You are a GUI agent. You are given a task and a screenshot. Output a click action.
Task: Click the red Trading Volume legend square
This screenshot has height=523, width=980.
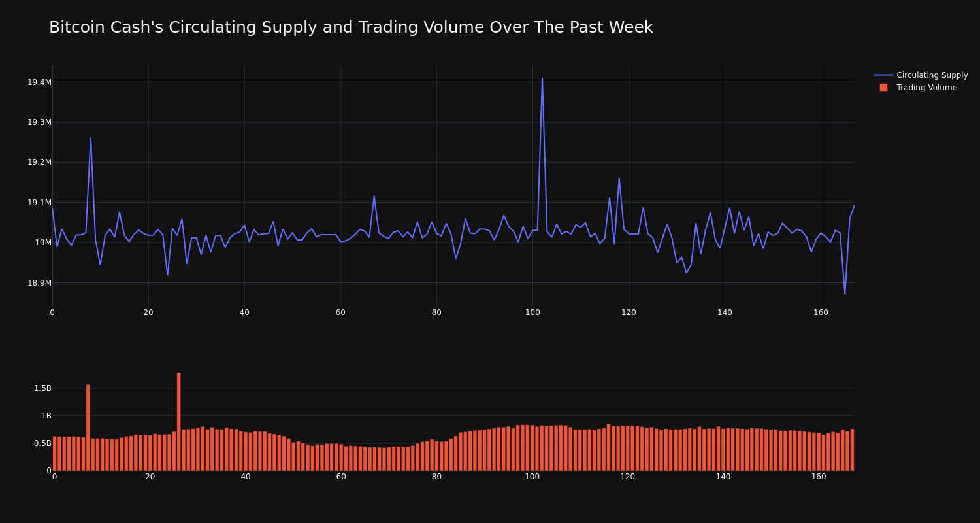tap(883, 88)
